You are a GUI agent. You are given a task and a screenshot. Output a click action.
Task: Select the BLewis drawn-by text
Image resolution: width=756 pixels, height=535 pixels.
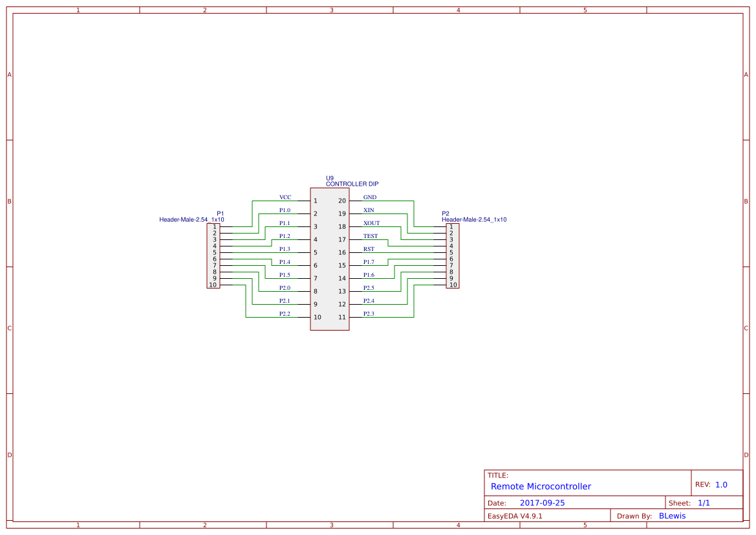click(673, 516)
